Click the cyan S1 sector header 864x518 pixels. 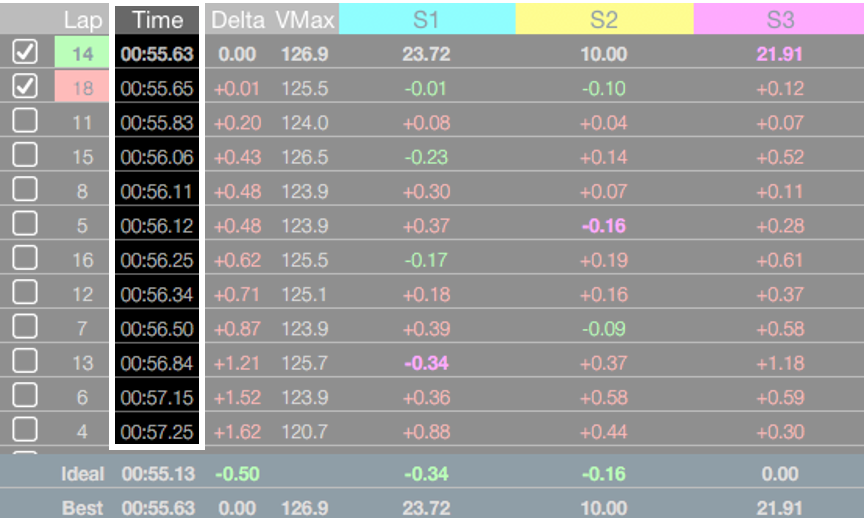click(427, 19)
